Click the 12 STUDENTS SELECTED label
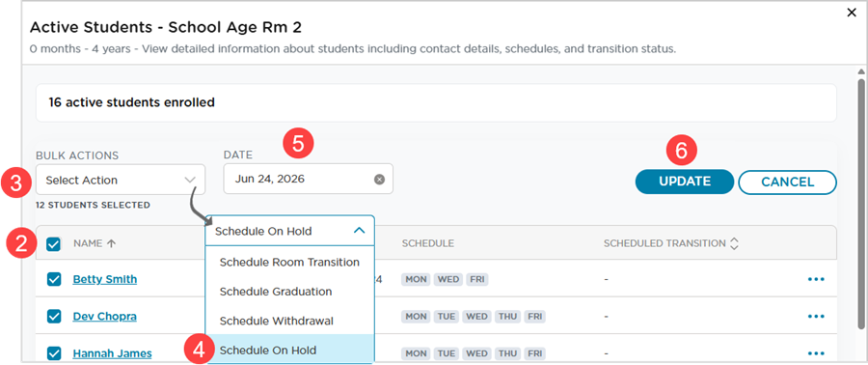The image size is (868, 365). pyautogui.click(x=93, y=205)
